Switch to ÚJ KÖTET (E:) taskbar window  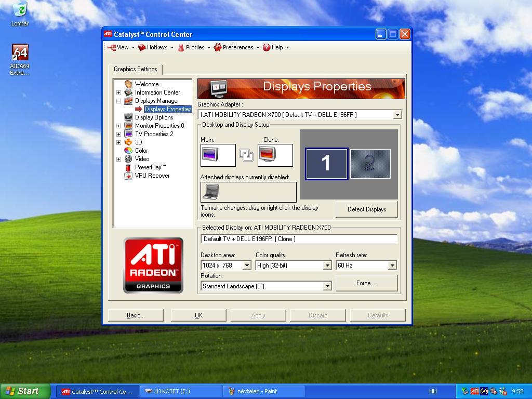click(181, 391)
